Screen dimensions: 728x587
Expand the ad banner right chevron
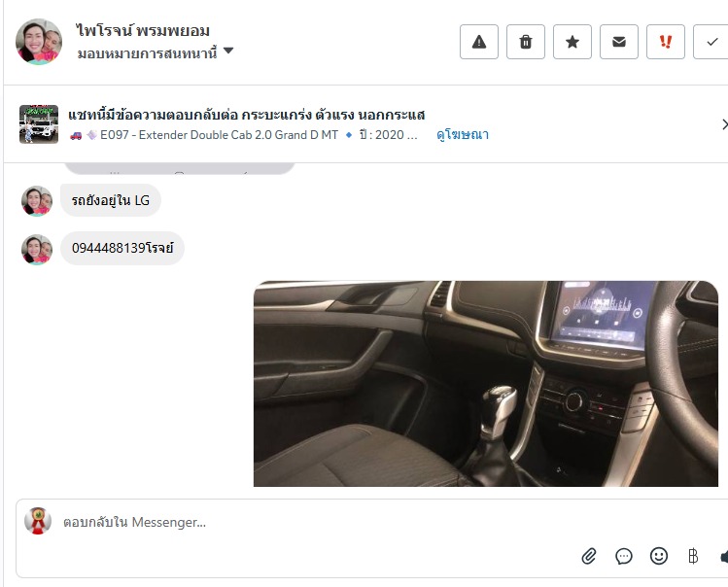click(x=724, y=124)
